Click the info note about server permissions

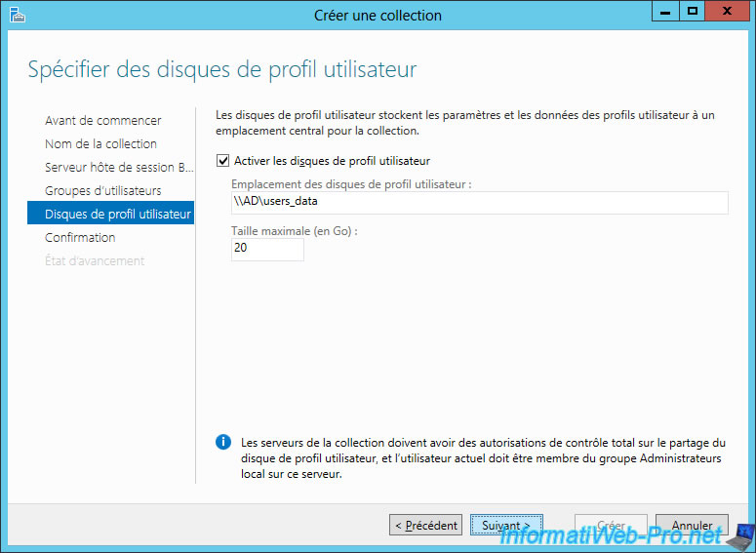(x=483, y=458)
